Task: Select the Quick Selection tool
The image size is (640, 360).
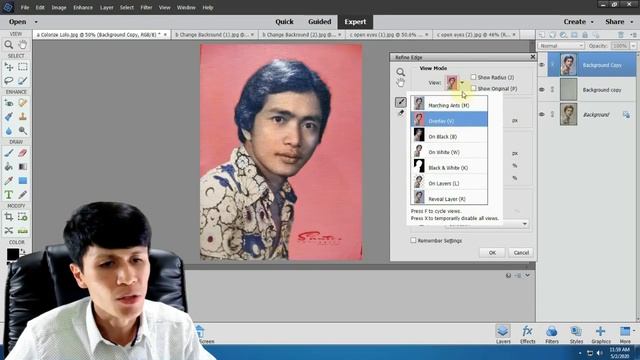Action: click(23, 80)
